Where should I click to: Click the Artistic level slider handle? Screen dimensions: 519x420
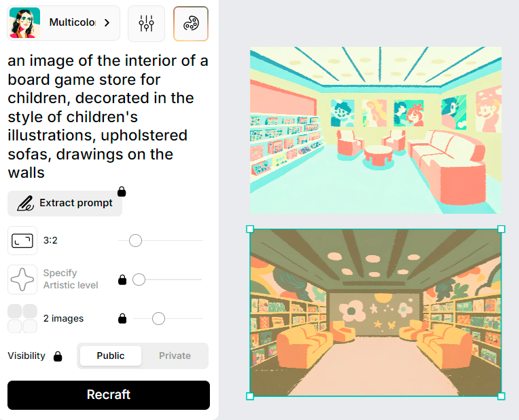pyautogui.click(x=139, y=280)
